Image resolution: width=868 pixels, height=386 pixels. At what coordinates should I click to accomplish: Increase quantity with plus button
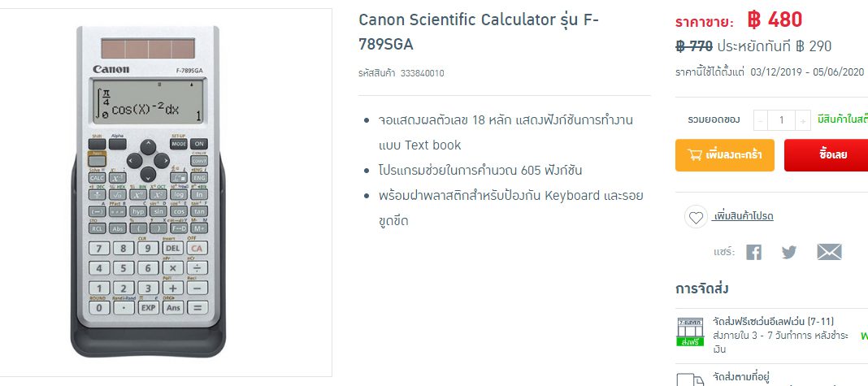tap(802, 120)
